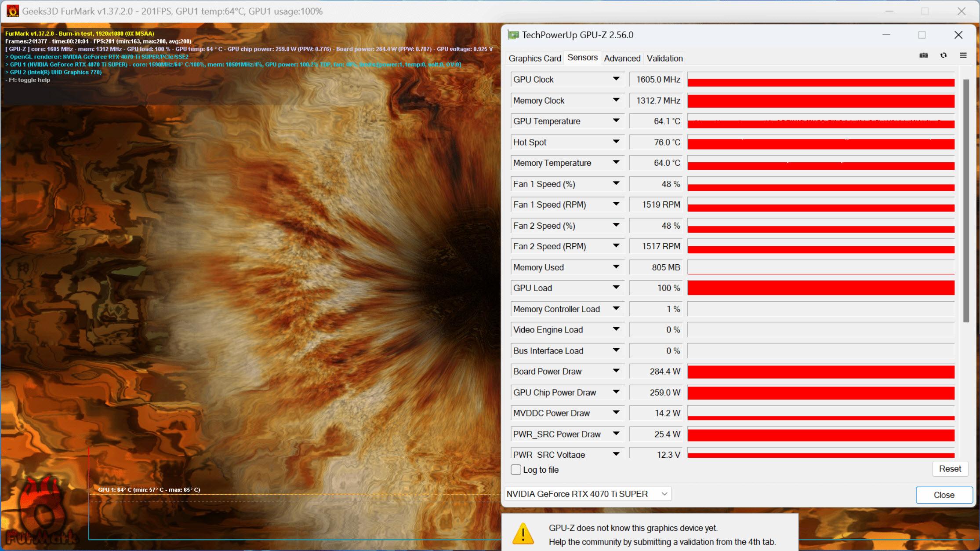Viewport: 980px width, 551px height.
Task: Expand the GPU Temperature sensor options
Action: pyautogui.click(x=617, y=121)
